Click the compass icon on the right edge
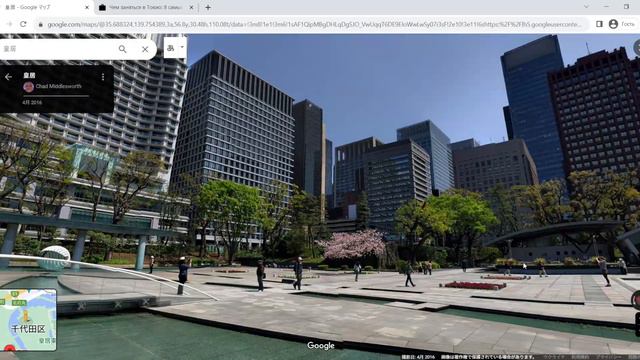640x360 pixels. [x=637, y=300]
